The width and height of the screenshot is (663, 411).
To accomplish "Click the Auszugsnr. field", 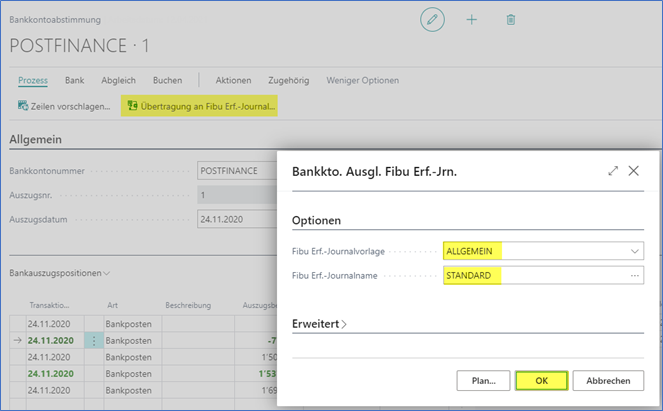I will tap(237, 195).
